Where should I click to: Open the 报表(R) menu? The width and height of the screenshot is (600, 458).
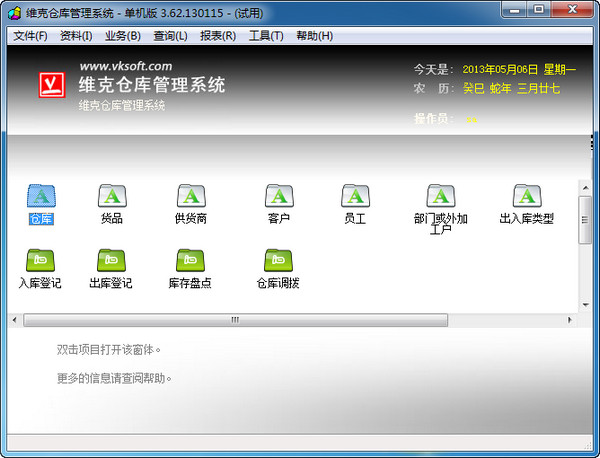tap(218, 36)
